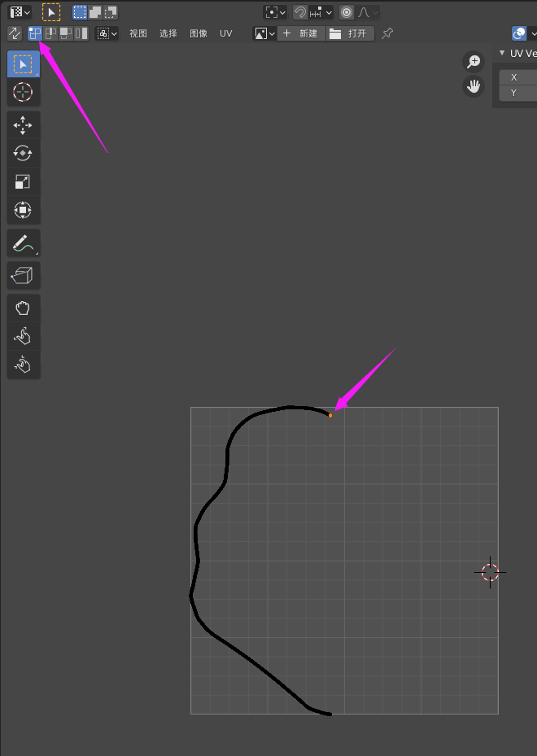The height and width of the screenshot is (756, 537).
Task: Choose Extend selection mode
Action: coord(95,12)
